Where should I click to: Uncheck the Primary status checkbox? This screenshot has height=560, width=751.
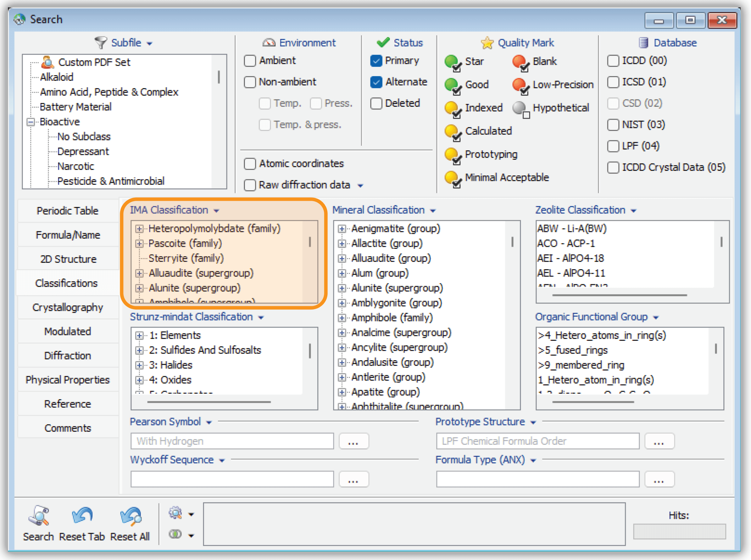(376, 61)
